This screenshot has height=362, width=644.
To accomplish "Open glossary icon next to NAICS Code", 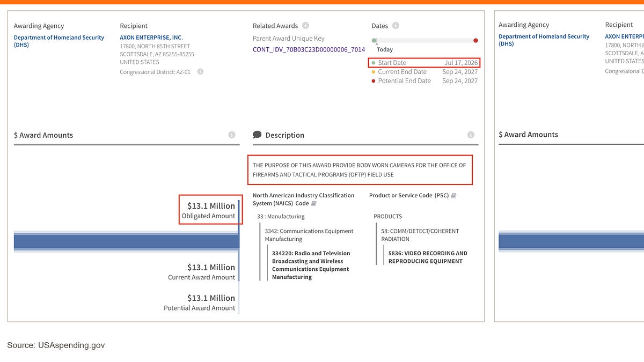I will 314,204.
